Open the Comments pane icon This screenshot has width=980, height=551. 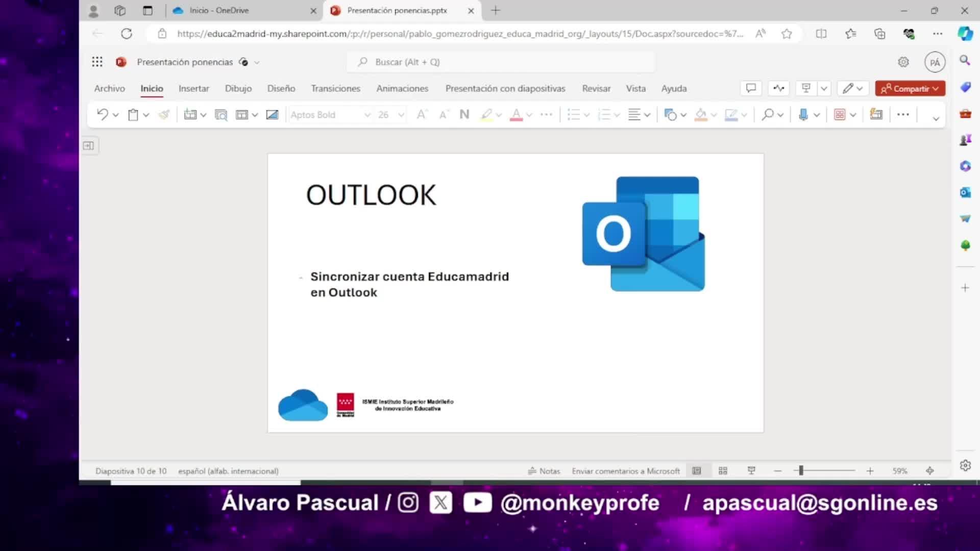tap(751, 88)
